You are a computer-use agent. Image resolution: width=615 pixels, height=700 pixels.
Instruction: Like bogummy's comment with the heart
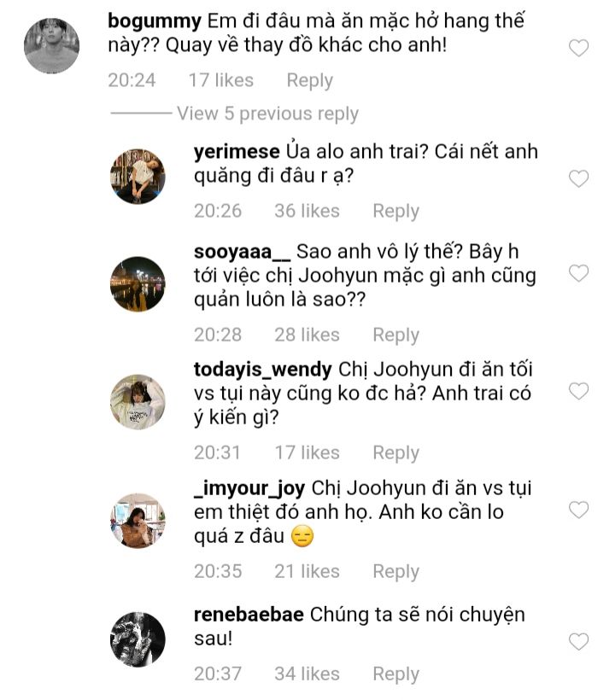[x=578, y=49]
